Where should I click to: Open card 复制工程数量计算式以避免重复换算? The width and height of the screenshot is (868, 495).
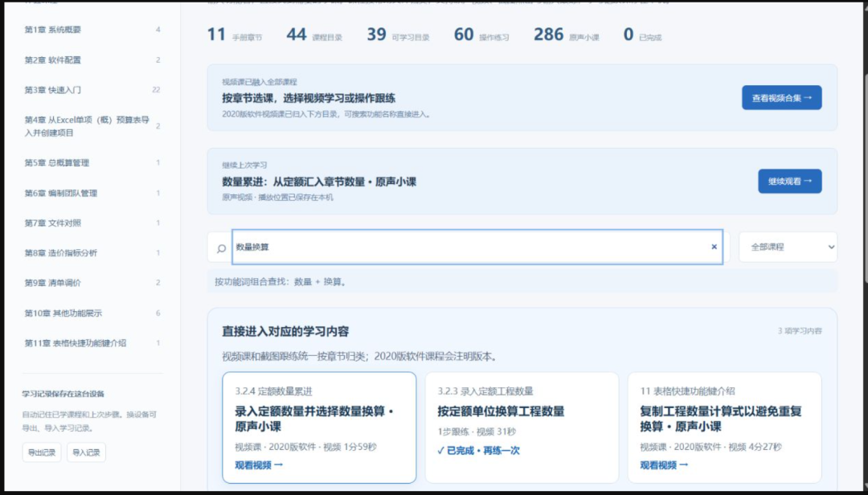[725, 427]
